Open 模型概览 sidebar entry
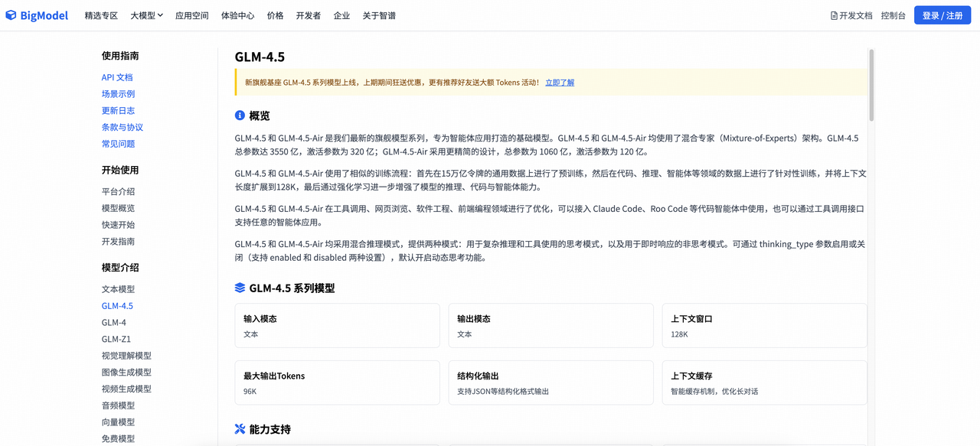 coord(119,208)
